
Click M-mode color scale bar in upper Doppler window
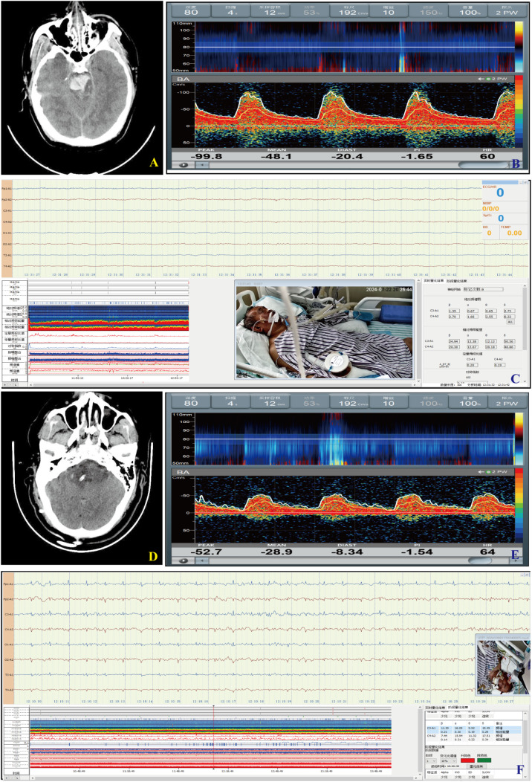point(519,47)
